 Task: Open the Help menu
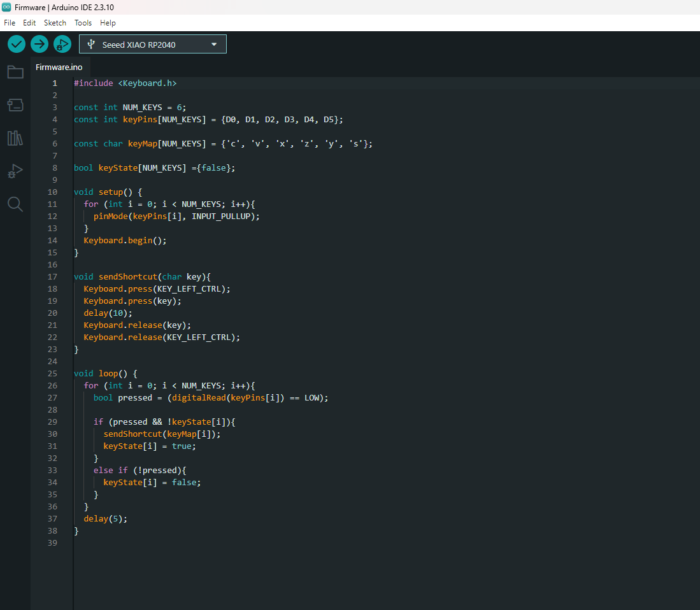click(108, 23)
